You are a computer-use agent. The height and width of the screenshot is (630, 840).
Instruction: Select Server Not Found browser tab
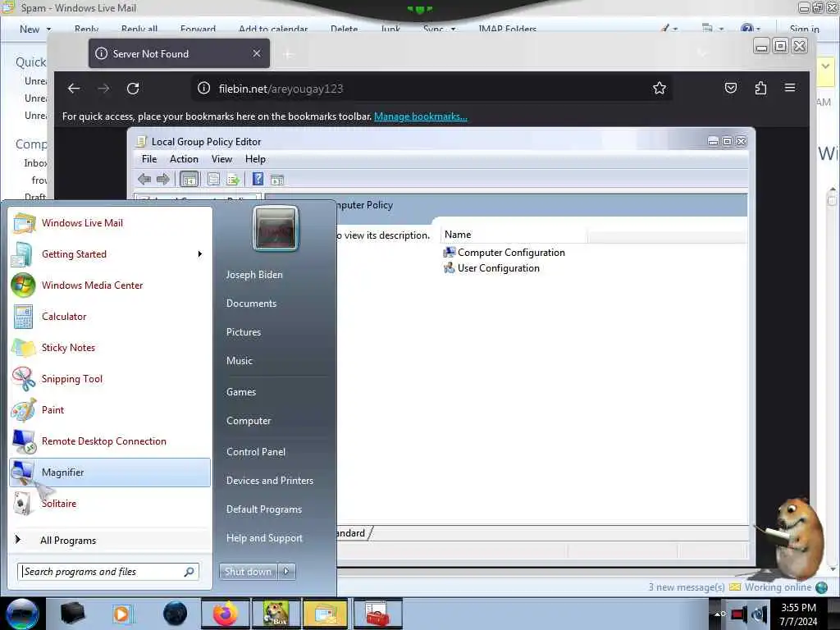(179, 53)
